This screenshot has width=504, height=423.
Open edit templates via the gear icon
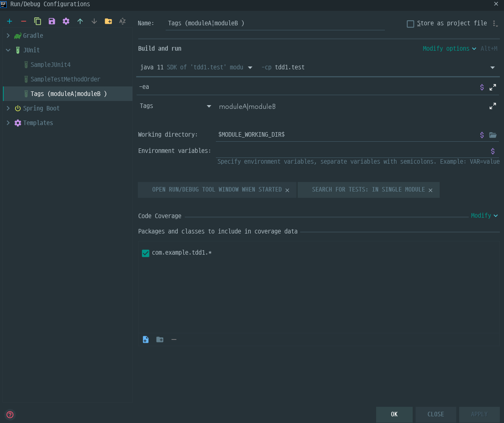66,21
